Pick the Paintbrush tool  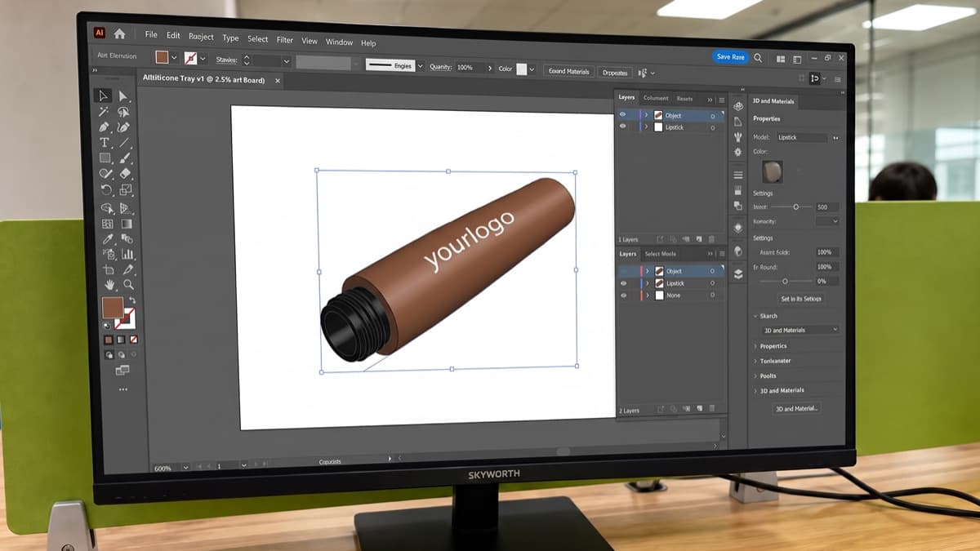coord(125,158)
